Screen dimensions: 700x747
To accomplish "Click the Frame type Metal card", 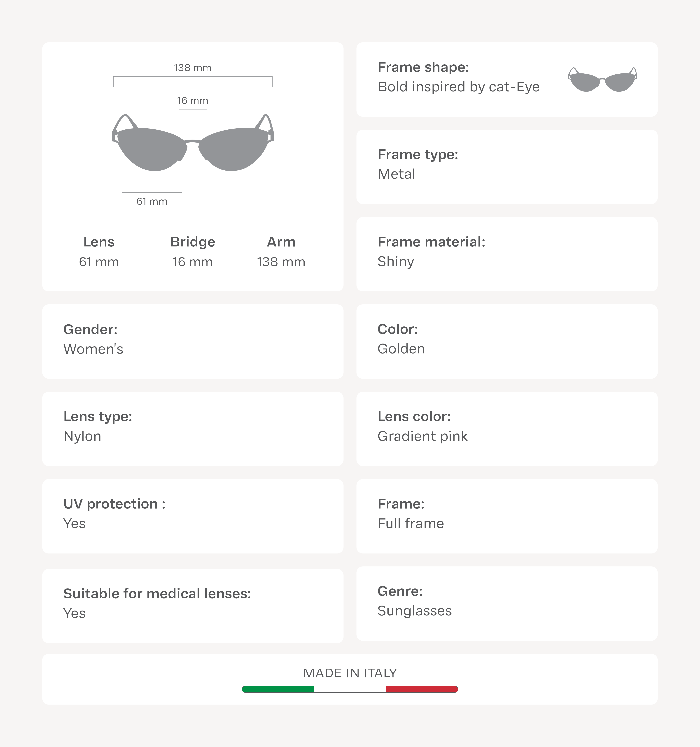I will pos(506,167).
